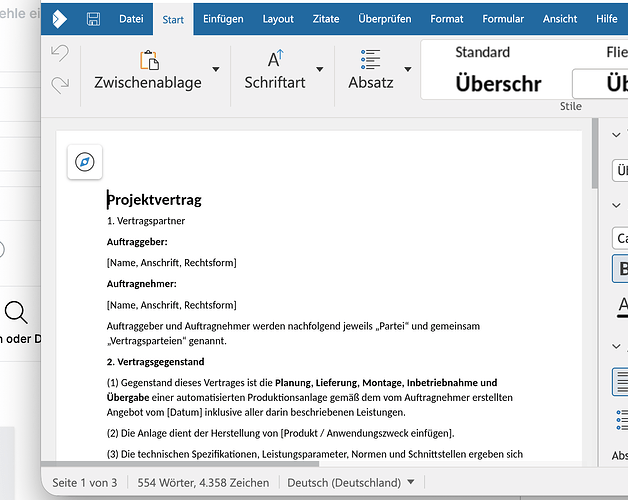Click the 'Auftraggeber:' bold label

tap(137, 242)
